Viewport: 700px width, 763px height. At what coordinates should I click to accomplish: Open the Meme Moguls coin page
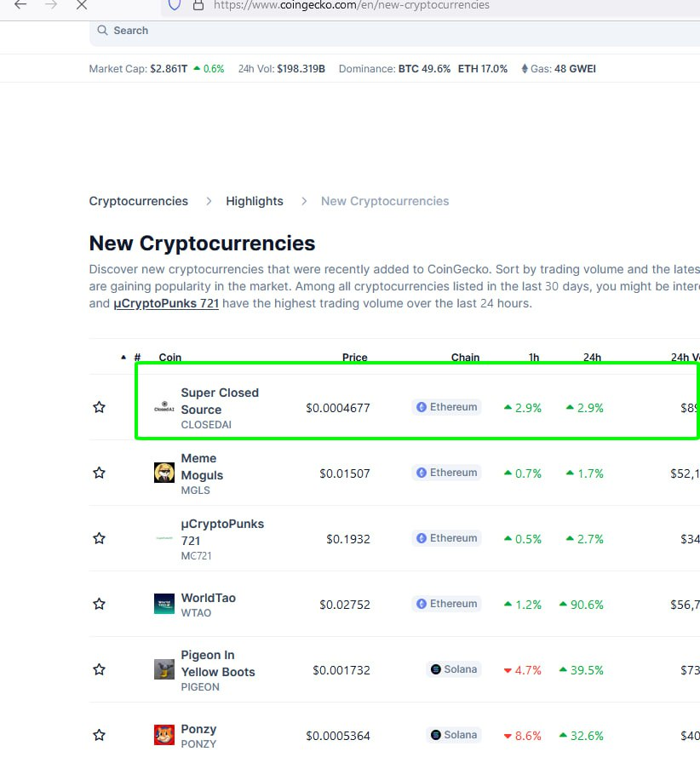(202, 467)
